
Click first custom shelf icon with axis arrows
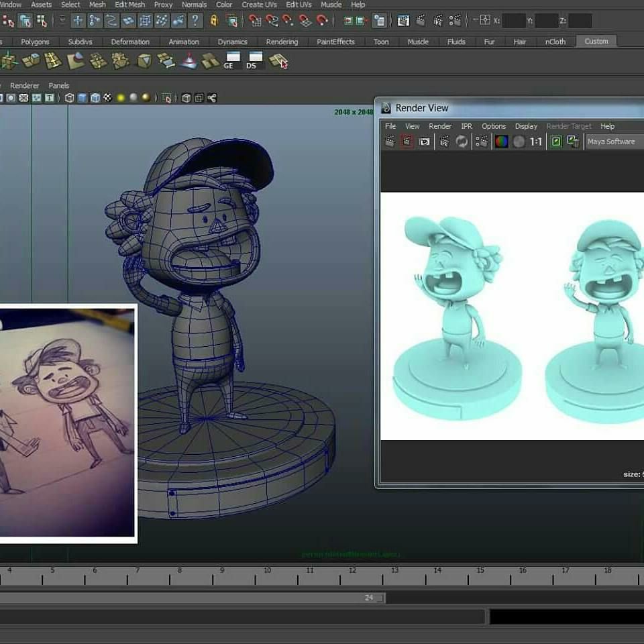coord(9,61)
